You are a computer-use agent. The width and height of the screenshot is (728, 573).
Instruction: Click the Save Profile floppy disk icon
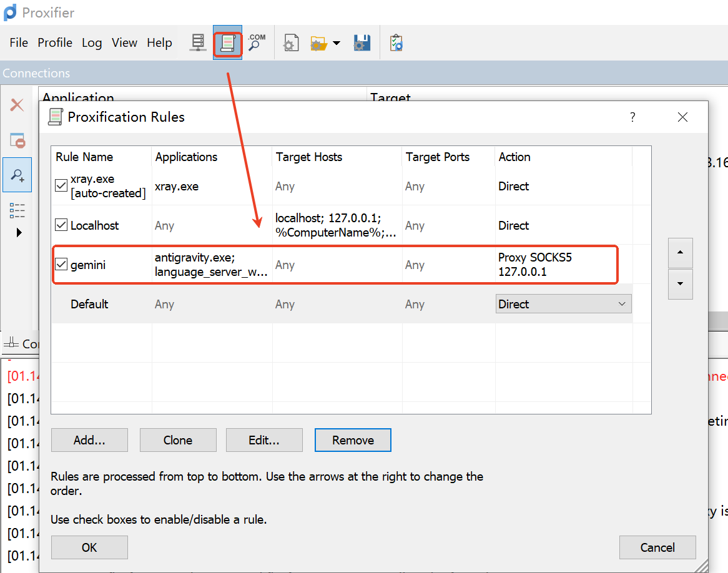362,43
